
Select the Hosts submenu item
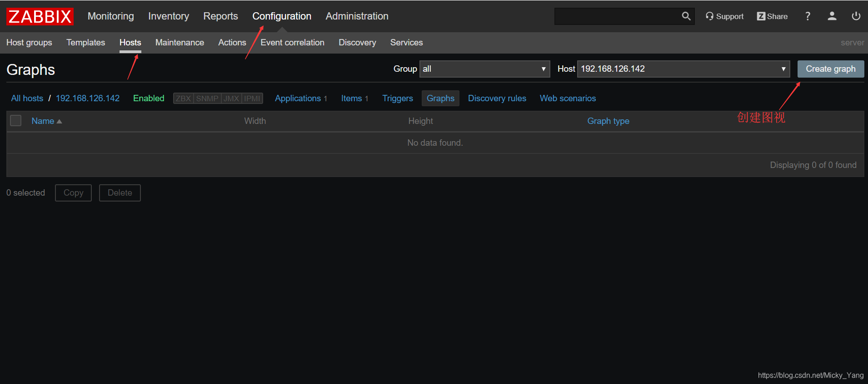coord(130,43)
